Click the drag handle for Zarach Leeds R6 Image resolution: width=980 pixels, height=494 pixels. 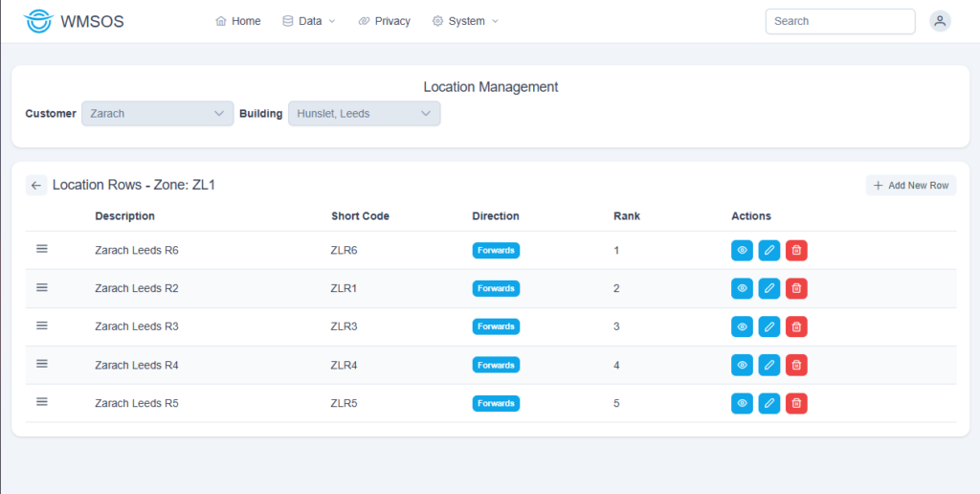coord(42,249)
